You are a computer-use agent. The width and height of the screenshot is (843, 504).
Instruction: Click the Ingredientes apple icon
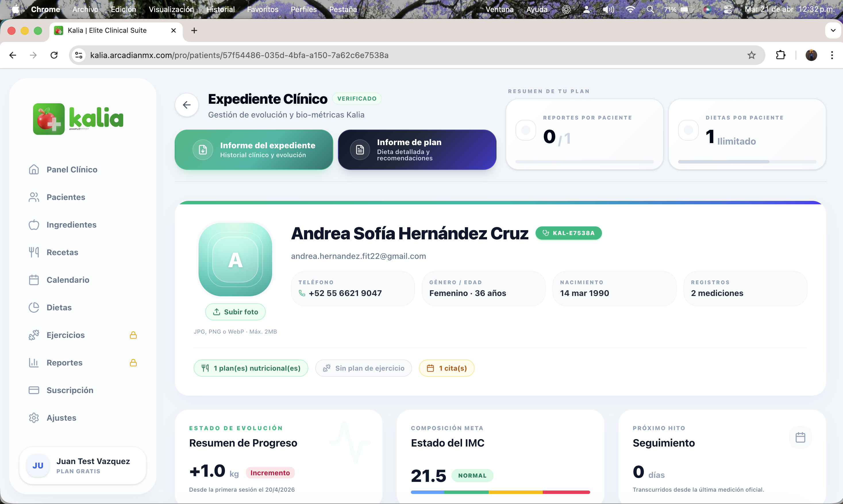[34, 224]
